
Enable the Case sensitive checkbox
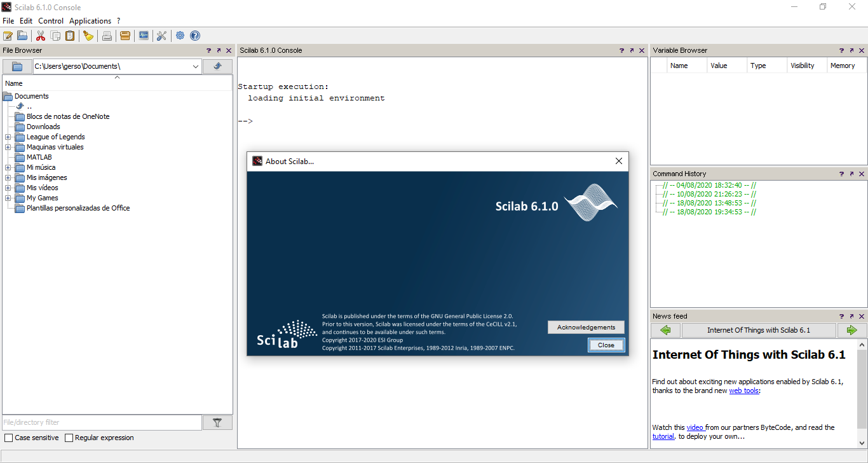(x=8, y=438)
